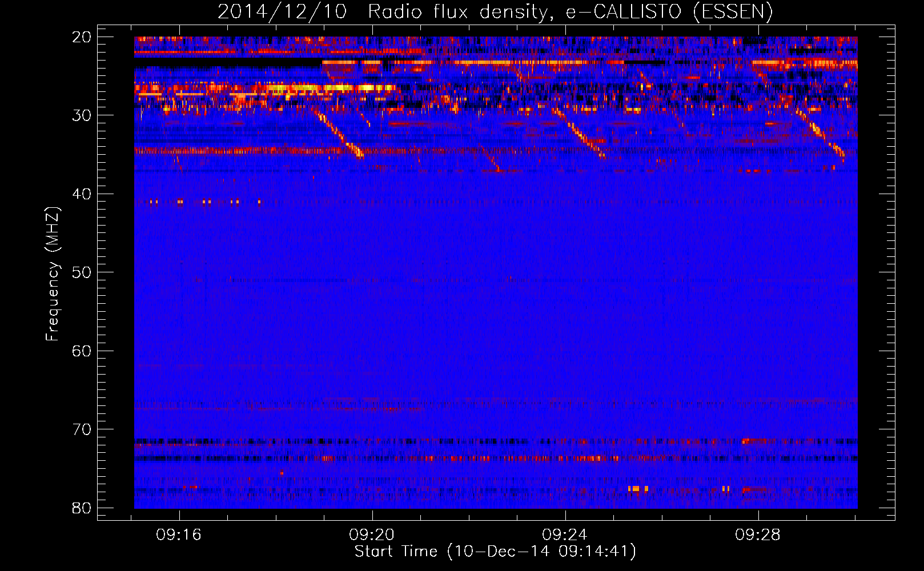Screen dimensions: 924x571
Task: Select the "Frequency (MHZ)" y-axis label
Action: coord(53,274)
